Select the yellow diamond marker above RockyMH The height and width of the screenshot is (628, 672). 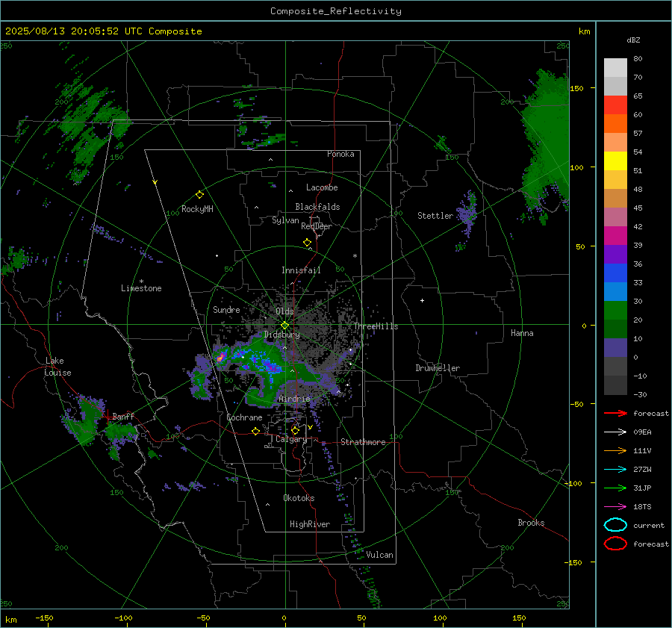tap(199, 195)
